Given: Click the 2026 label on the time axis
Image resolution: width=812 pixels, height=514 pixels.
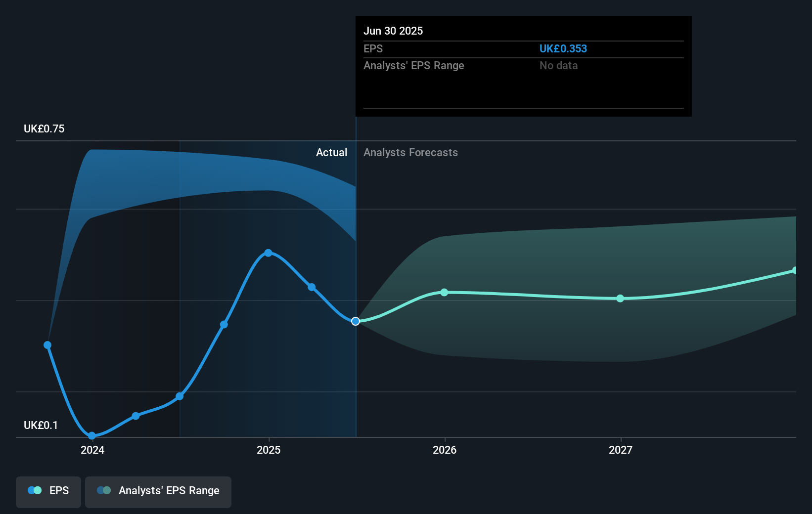Looking at the screenshot, I should point(444,450).
